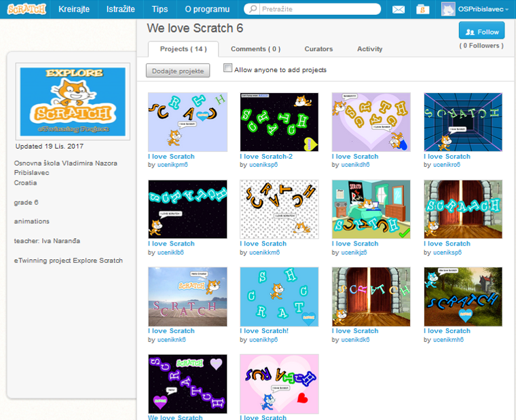Screen dimensions: 516x420
Task: Open project thumbnail by ucenikpm6
Action: (x=187, y=122)
